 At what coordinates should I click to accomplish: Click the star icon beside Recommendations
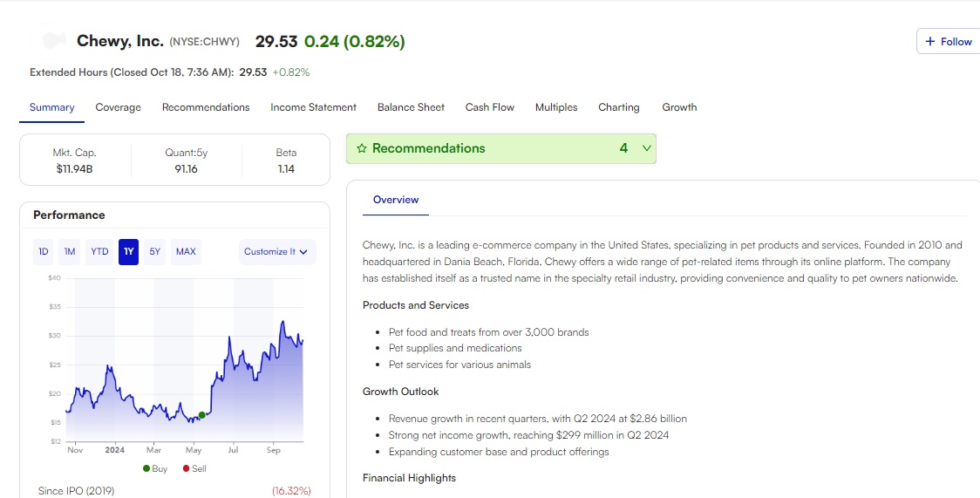click(x=361, y=149)
